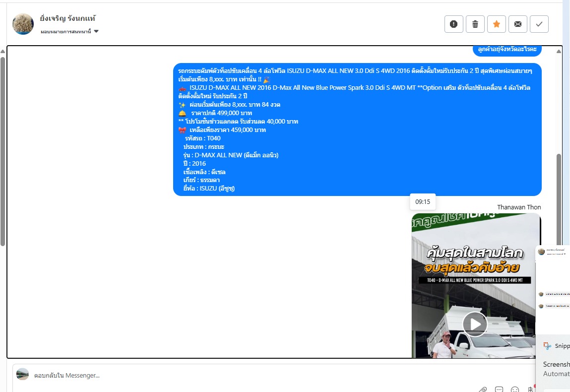Attach a file with paperclip icon
Viewport: 570px width, 392px height.
coord(483,390)
